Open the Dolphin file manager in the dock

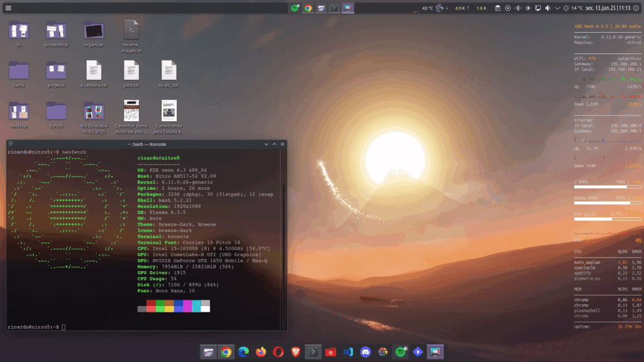pyautogui.click(x=209, y=352)
